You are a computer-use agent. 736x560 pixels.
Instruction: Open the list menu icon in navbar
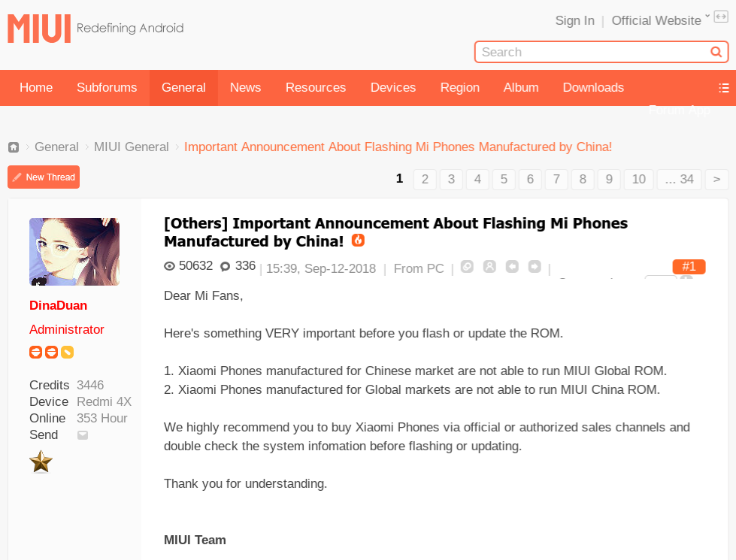pos(724,88)
